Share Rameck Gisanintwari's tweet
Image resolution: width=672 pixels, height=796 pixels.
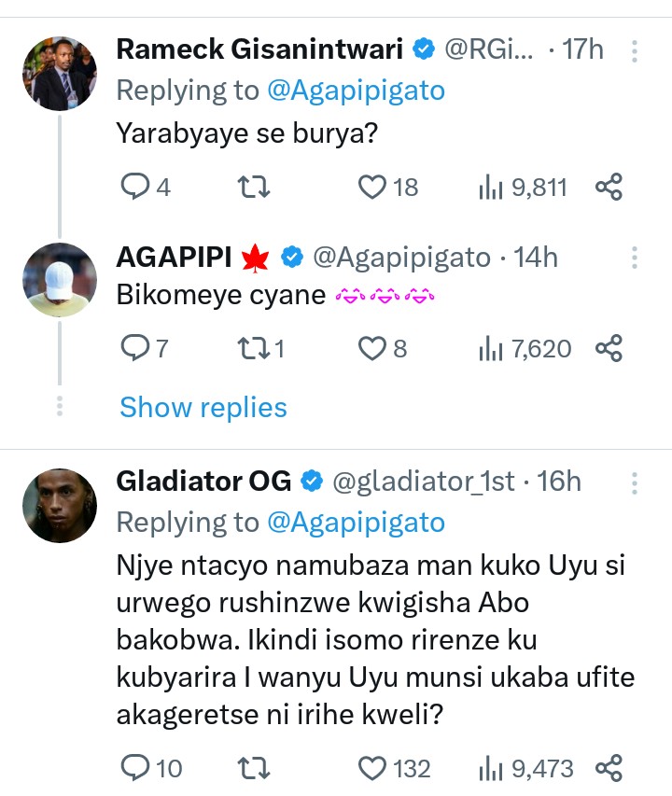609,188
